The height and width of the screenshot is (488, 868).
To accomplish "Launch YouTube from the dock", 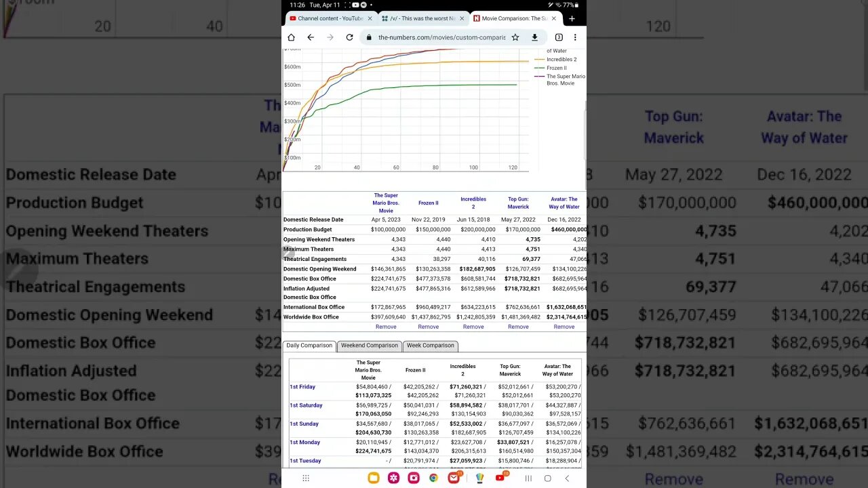I will [500, 478].
